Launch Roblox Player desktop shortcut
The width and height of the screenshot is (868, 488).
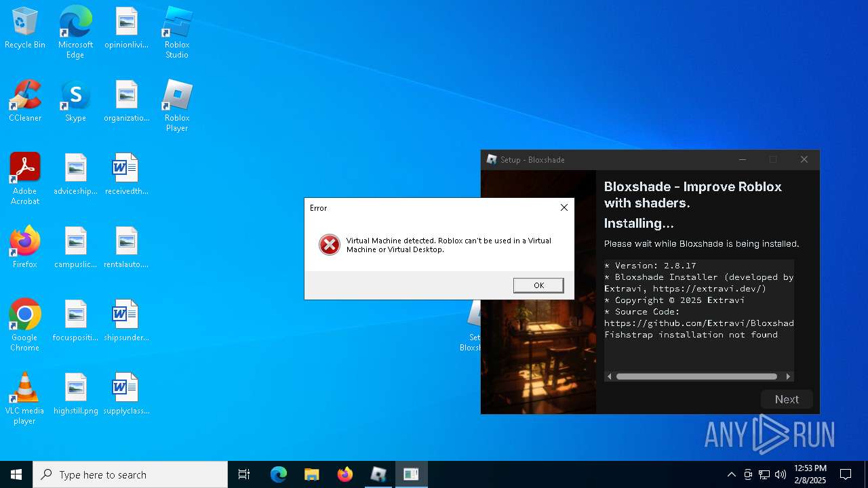pos(177,106)
